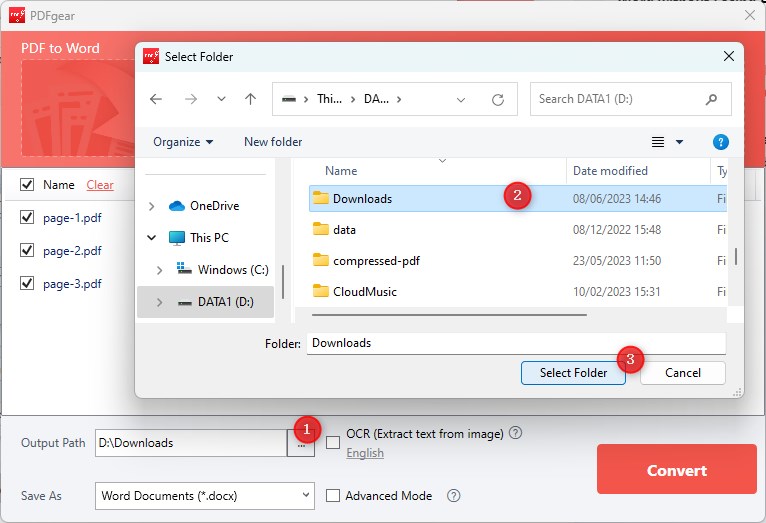Viewport: 766px width, 523px height.
Task: Open the Organize menu
Action: tap(183, 142)
